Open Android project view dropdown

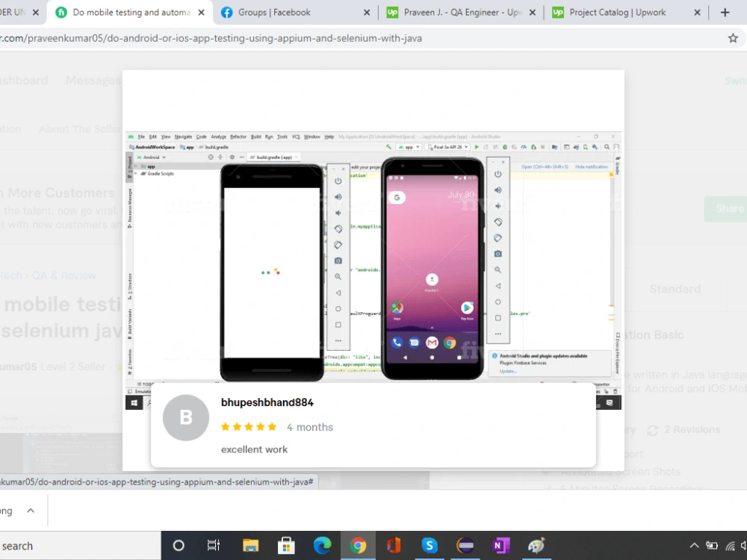tap(152, 158)
